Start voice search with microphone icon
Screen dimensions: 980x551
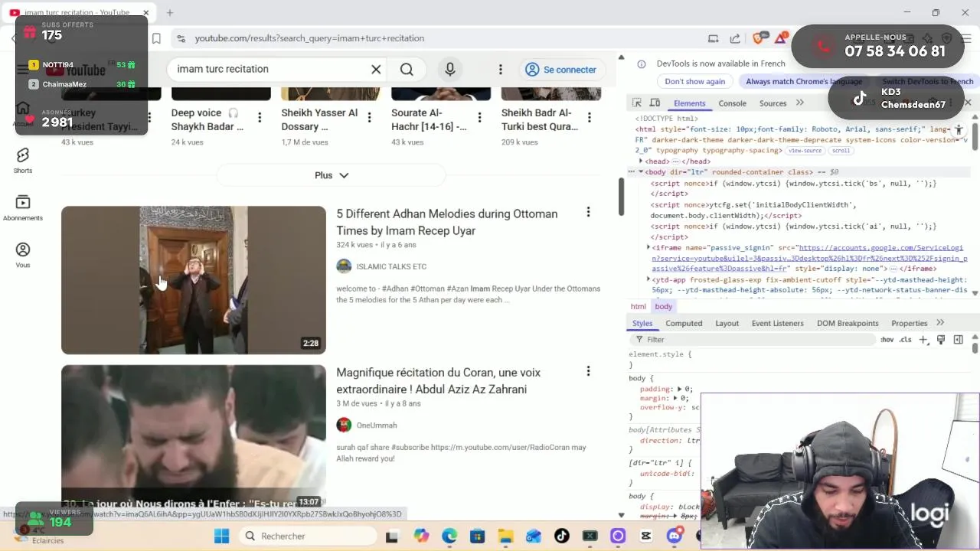450,70
